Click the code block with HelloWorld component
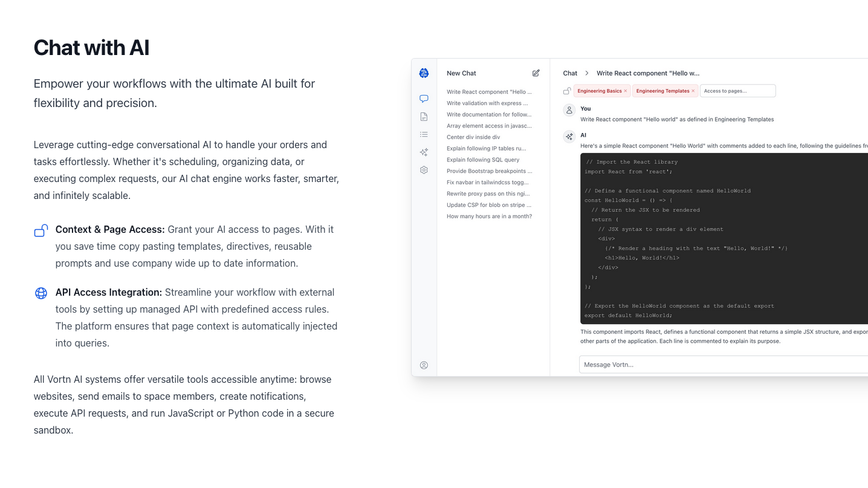The height and width of the screenshot is (488, 868). 724,238
